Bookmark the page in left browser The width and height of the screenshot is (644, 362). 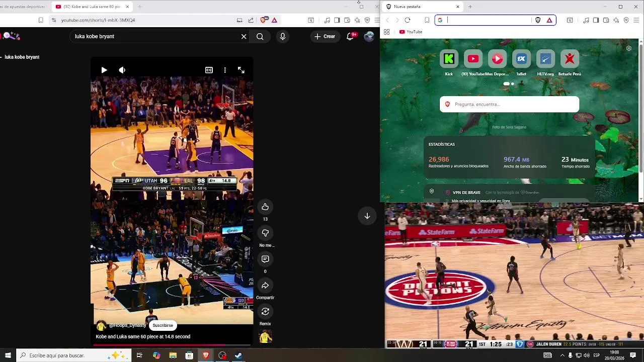41,20
